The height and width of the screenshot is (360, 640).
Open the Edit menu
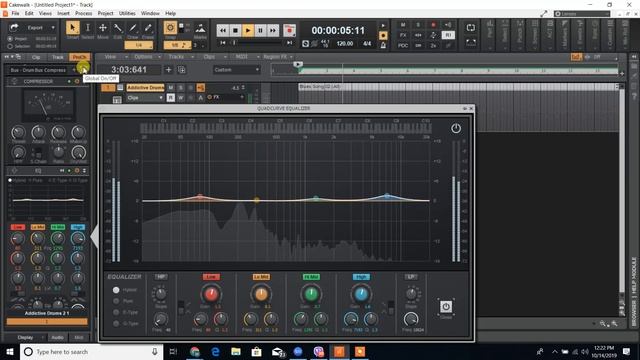click(x=29, y=13)
